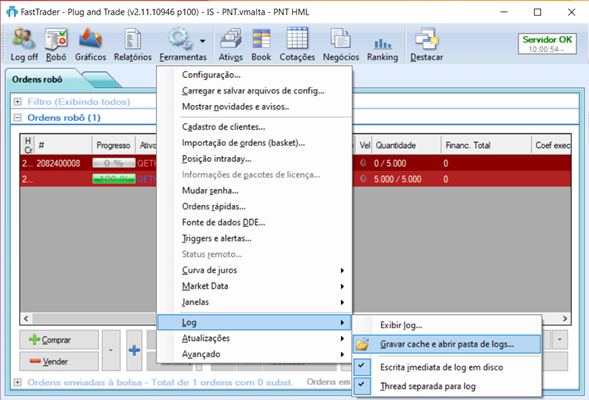Select Mudar senha... menu item
This screenshot has height=400, width=589.
[254, 191]
